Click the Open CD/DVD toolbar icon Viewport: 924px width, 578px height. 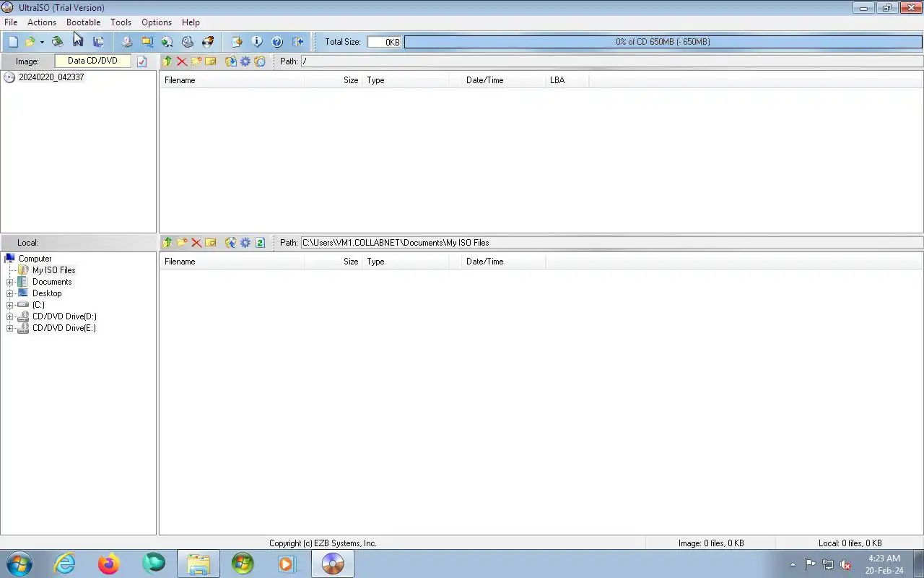point(58,42)
